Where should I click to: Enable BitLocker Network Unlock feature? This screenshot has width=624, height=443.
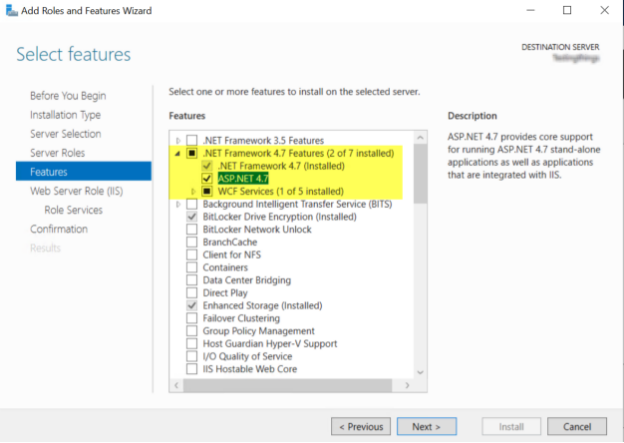coord(192,229)
